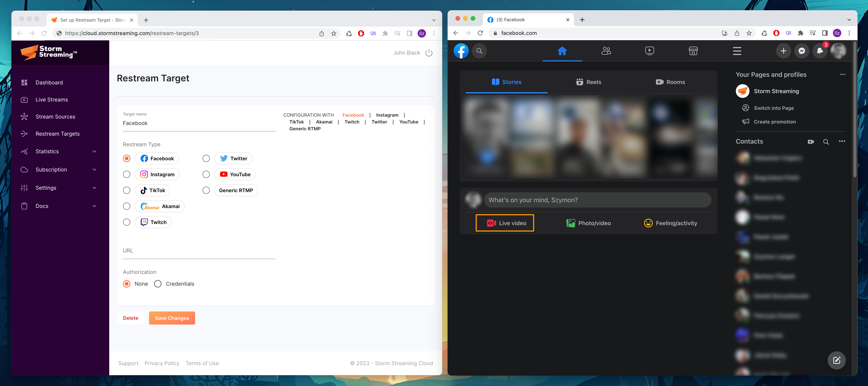The width and height of the screenshot is (868, 386).
Task: Click Facebook search magnifier icon
Action: 479,51
